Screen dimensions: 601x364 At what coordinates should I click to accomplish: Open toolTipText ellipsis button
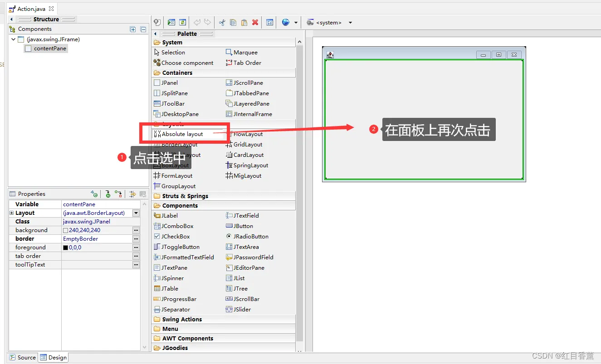[x=136, y=265]
